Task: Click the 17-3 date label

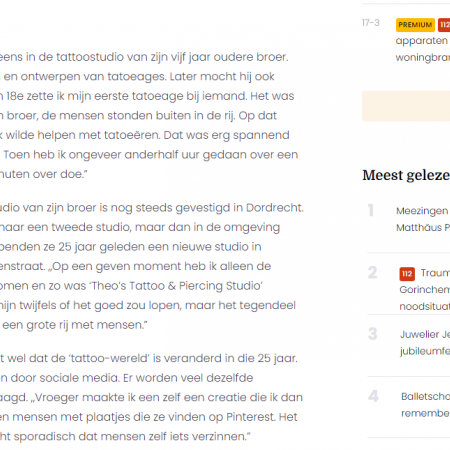Action: [371, 23]
